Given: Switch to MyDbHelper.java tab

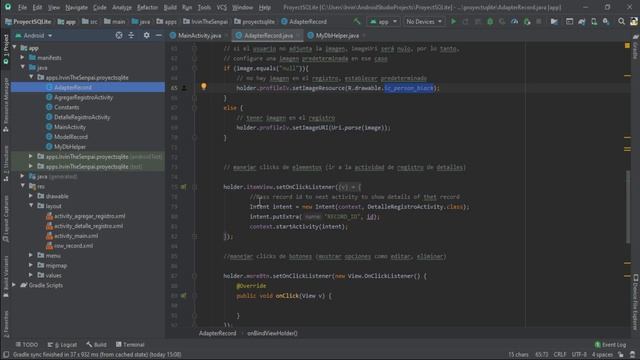Looking at the screenshot, I should tap(337, 36).
